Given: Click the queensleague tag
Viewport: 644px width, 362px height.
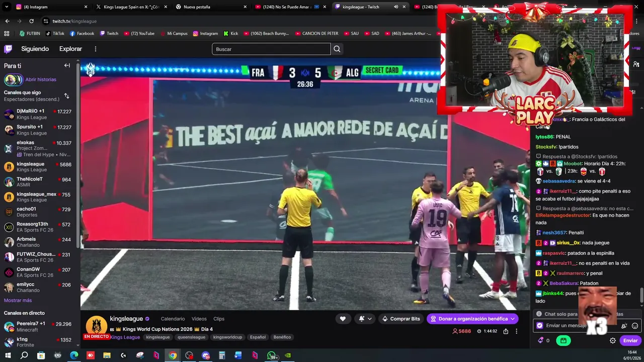Looking at the screenshot, I should tap(191, 337).
